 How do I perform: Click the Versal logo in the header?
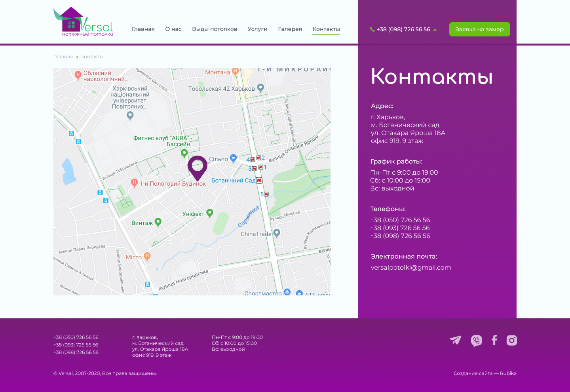(x=83, y=21)
